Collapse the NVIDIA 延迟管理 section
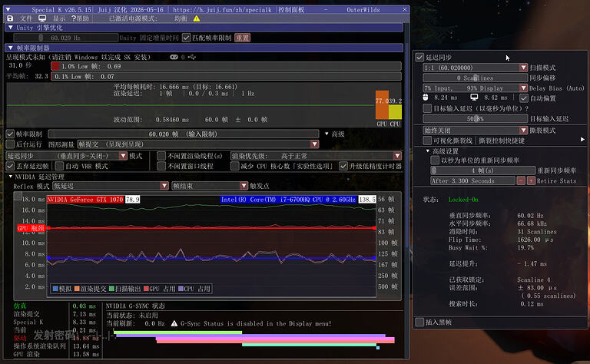The image size is (590, 364). click(x=11, y=177)
